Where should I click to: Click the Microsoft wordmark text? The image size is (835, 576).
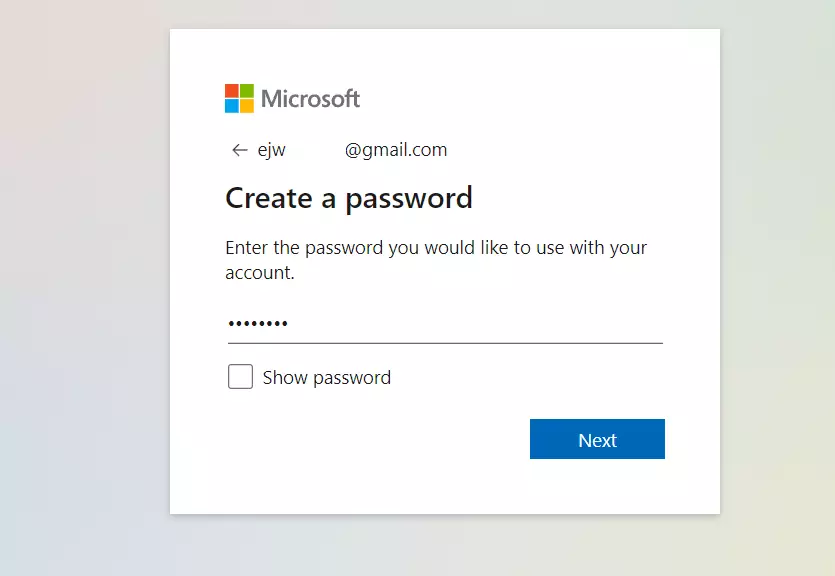310,99
